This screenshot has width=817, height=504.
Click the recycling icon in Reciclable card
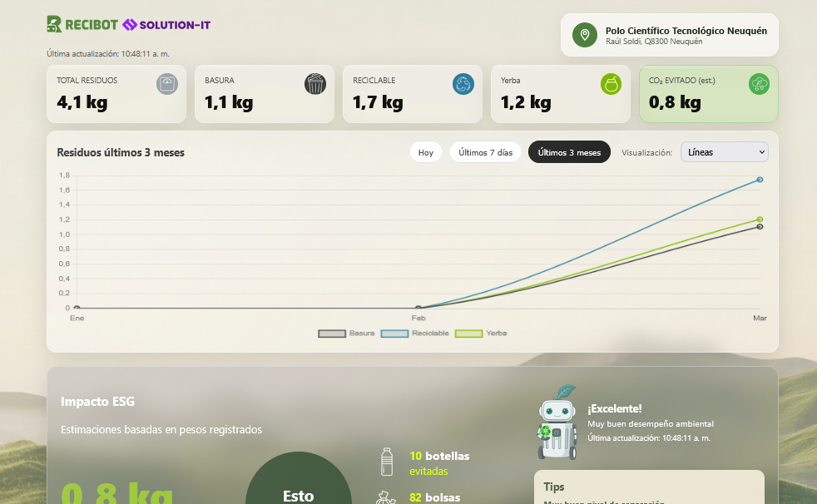(x=463, y=84)
